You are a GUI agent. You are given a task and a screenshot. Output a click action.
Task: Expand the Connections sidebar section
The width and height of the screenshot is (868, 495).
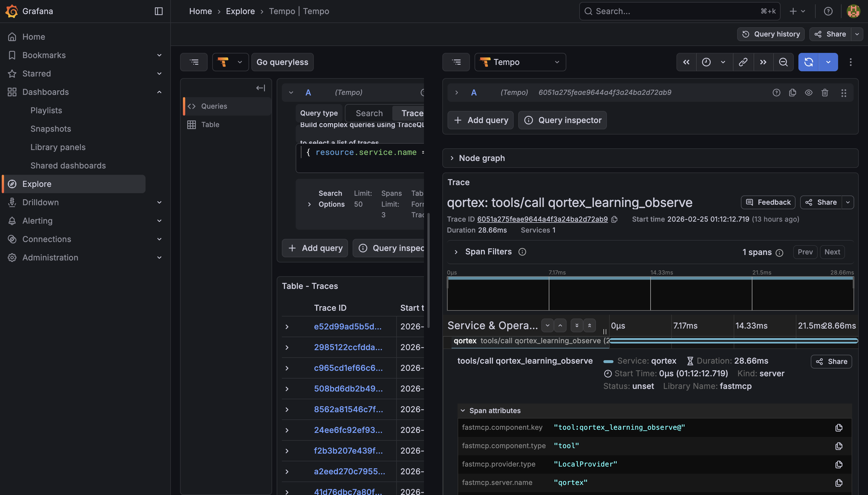point(159,239)
